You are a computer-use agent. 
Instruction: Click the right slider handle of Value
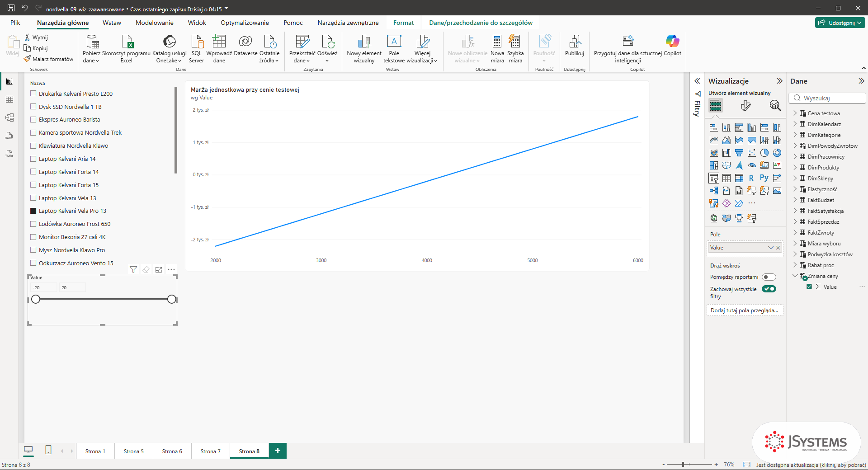tap(171, 299)
